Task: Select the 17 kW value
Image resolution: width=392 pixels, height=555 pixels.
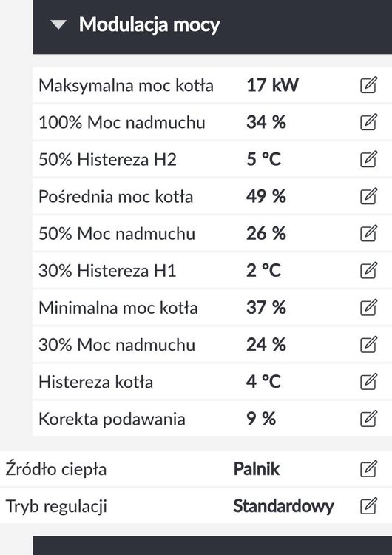Action: tap(272, 85)
